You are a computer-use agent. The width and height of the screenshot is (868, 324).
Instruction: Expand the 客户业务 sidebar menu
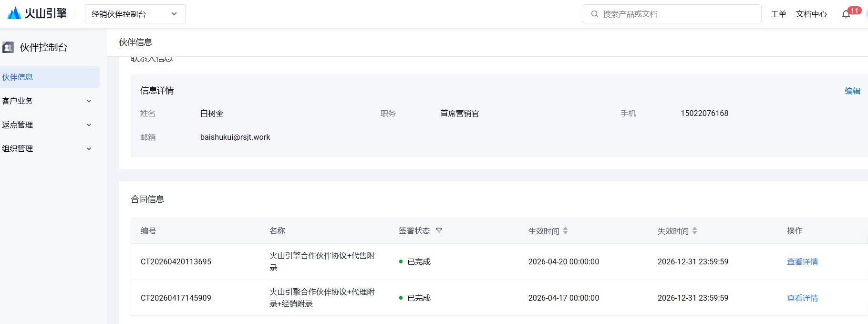pos(48,101)
